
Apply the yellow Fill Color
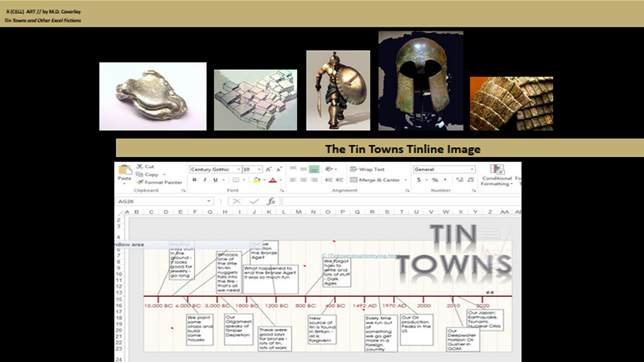coord(257,179)
